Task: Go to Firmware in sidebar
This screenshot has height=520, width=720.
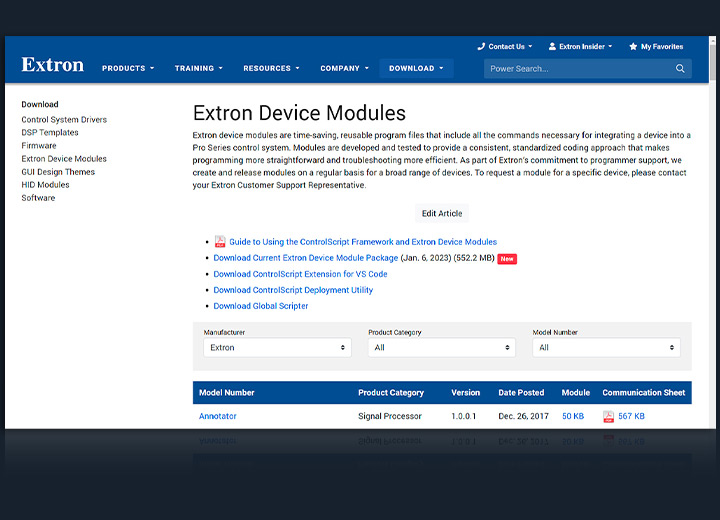Action: [x=39, y=146]
